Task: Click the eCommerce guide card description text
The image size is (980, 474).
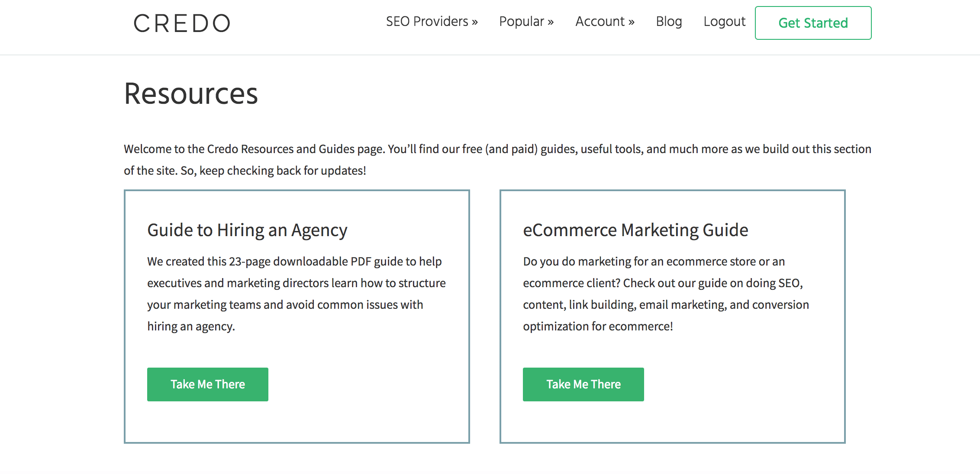Action: [666, 294]
